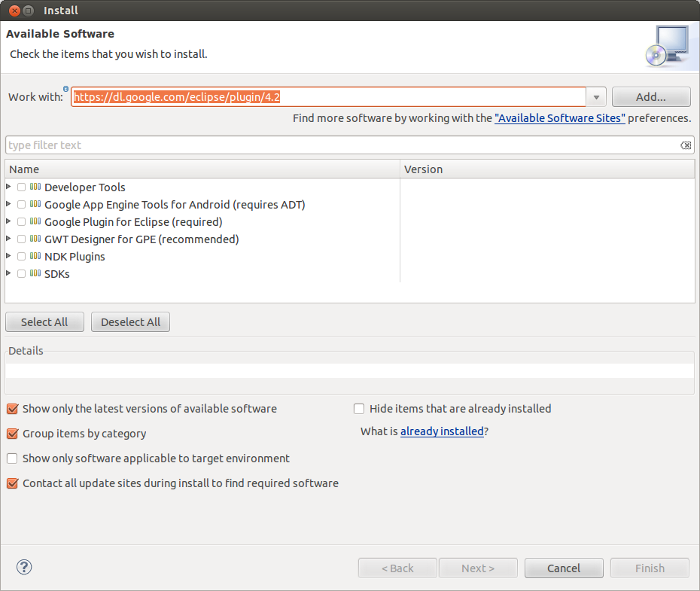This screenshot has width=700, height=591.
Task: Expand the SDKs tree node
Action: (x=9, y=273)
